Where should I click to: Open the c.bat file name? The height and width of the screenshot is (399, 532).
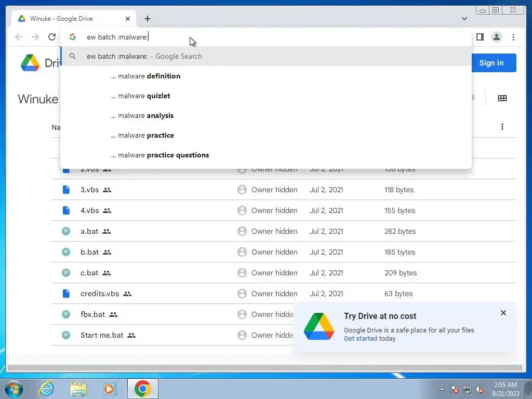coord(89,273)
